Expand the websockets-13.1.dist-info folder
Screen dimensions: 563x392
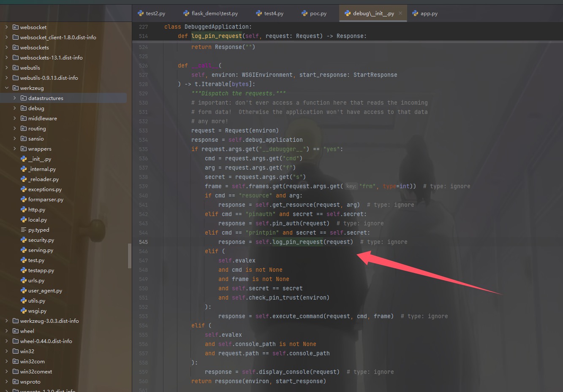7,58
